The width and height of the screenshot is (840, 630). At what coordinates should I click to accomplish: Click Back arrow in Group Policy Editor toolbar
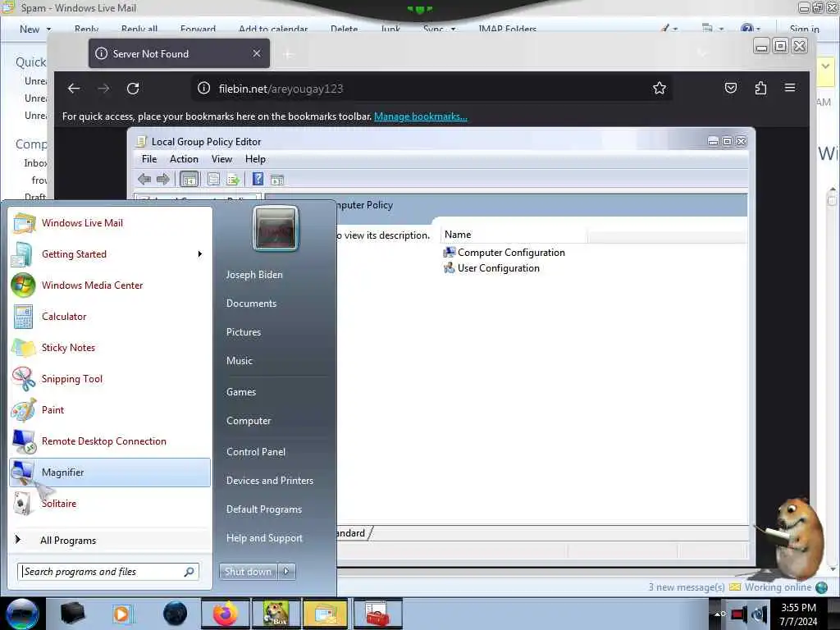144,180
